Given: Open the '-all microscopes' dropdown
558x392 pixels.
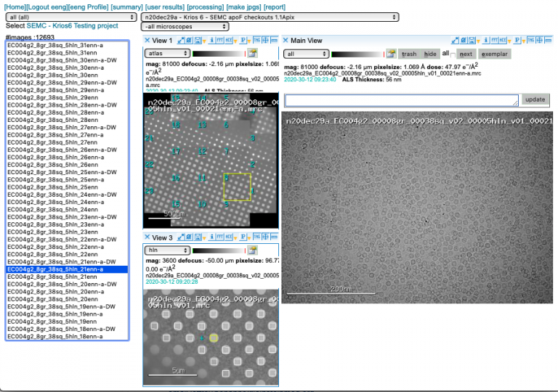Looking at the screenshot, I should [185, 26].
